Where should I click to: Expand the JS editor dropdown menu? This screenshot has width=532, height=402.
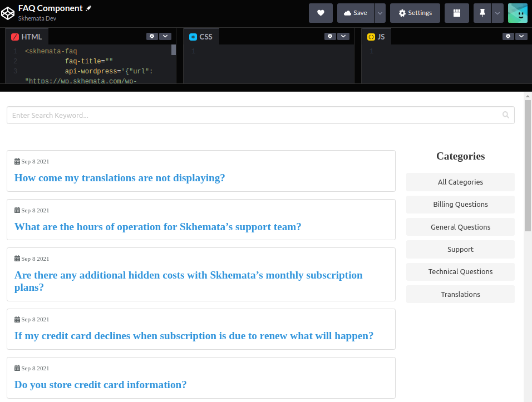click(521, 36)
